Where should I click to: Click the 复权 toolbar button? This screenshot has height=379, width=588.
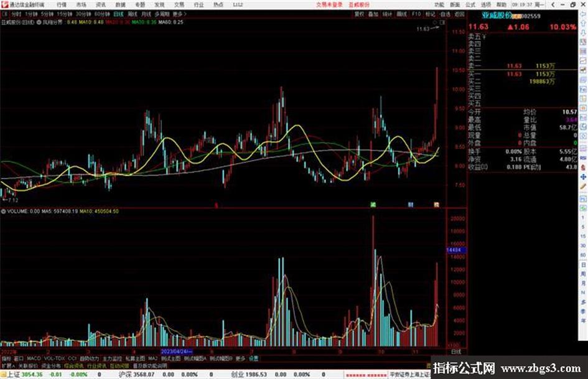[x=359, y=14]
